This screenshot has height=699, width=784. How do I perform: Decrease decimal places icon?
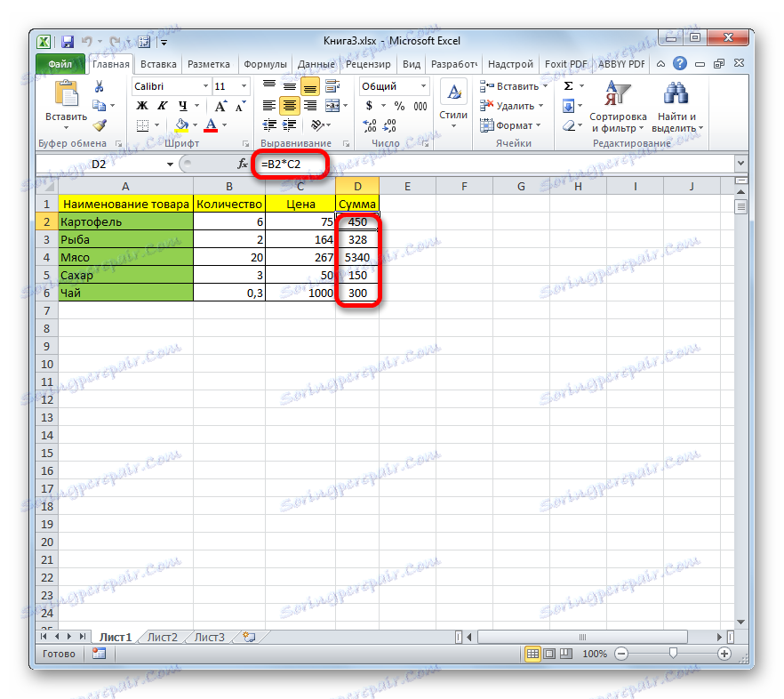point(389,125)
